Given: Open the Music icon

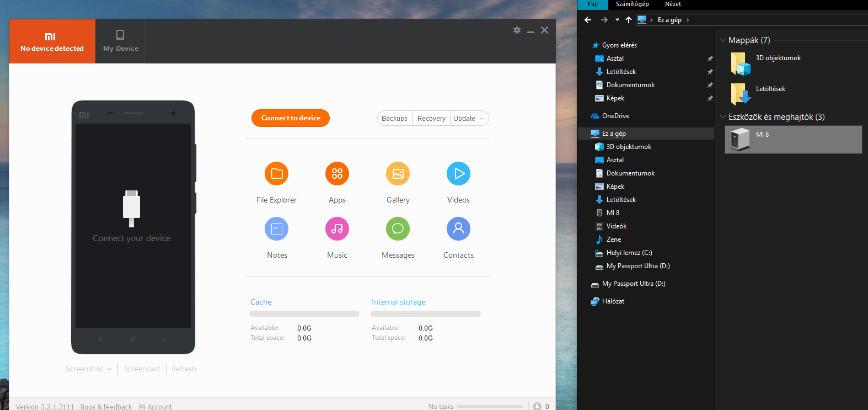Looking at the screenshot, I should (337, 229).
